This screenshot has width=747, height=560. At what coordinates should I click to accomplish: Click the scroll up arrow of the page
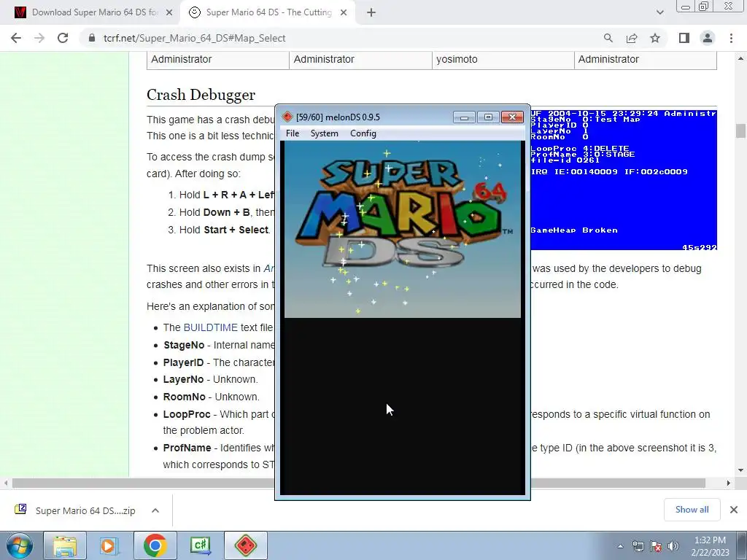pyautogui.click(x=740, y=58)
